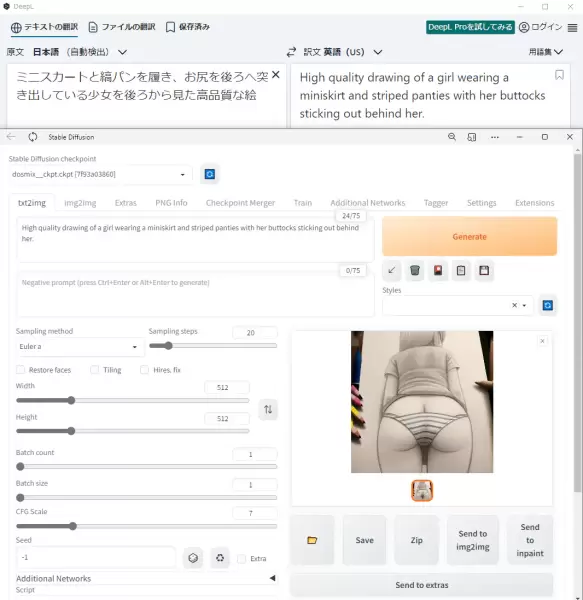The image size is (583, 600).
Task: Reuse the last seed with recycle icon
Action: 220,558
